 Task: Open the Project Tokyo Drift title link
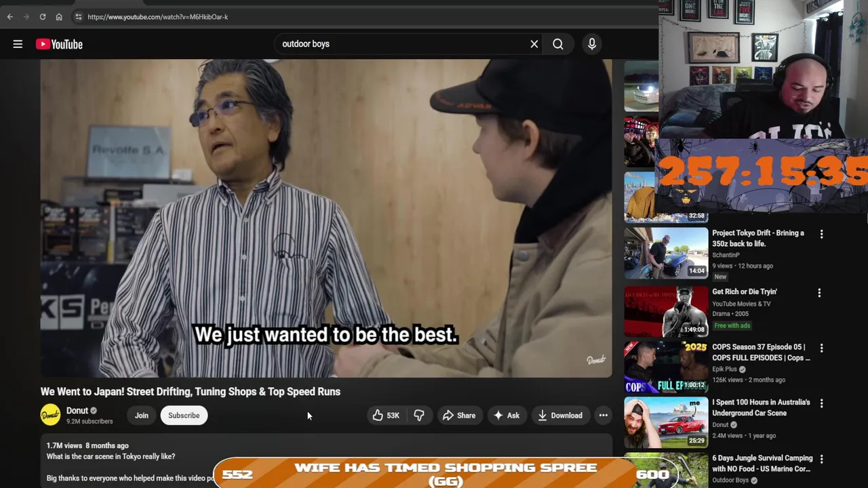[x=758, y=239]
